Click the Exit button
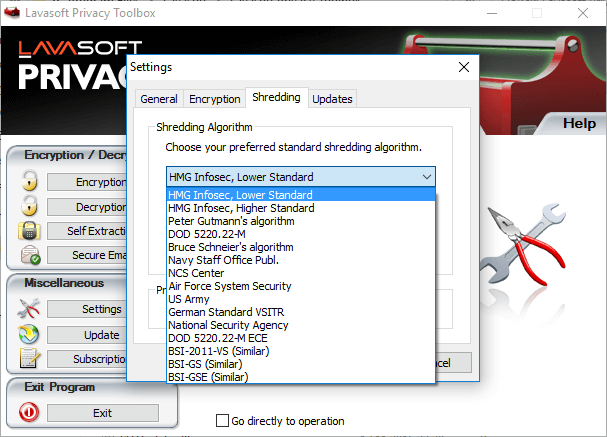Viewport: 607px width, 437px height. (103, 413)
